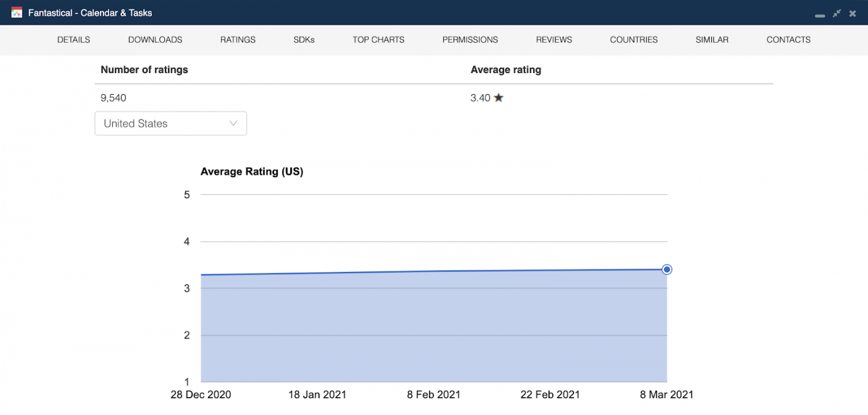Screen dimensions: 868x415
Task: Open the COUNTRIES tab
Action: point(634,40)
